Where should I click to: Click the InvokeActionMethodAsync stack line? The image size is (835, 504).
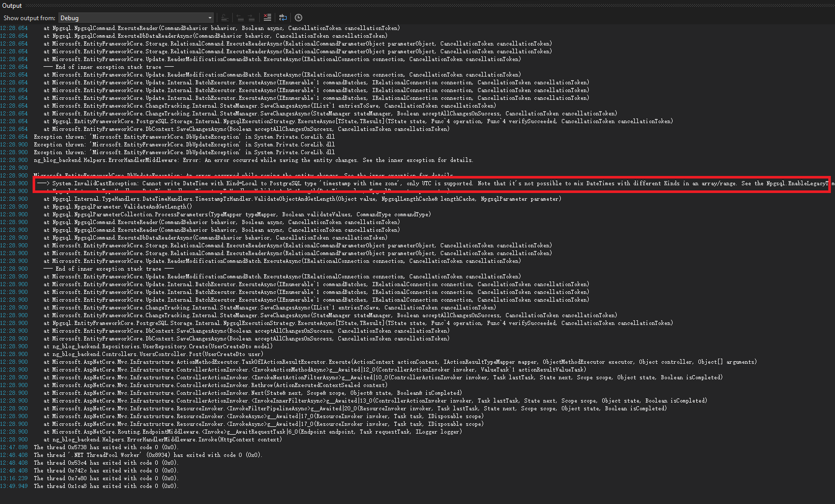pos(315,370)
